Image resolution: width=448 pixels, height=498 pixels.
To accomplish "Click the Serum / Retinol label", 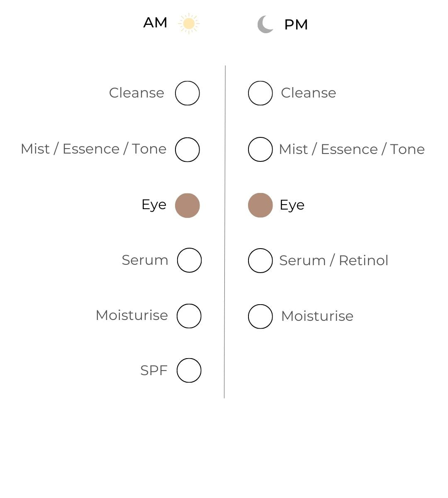I will [334, 261].
